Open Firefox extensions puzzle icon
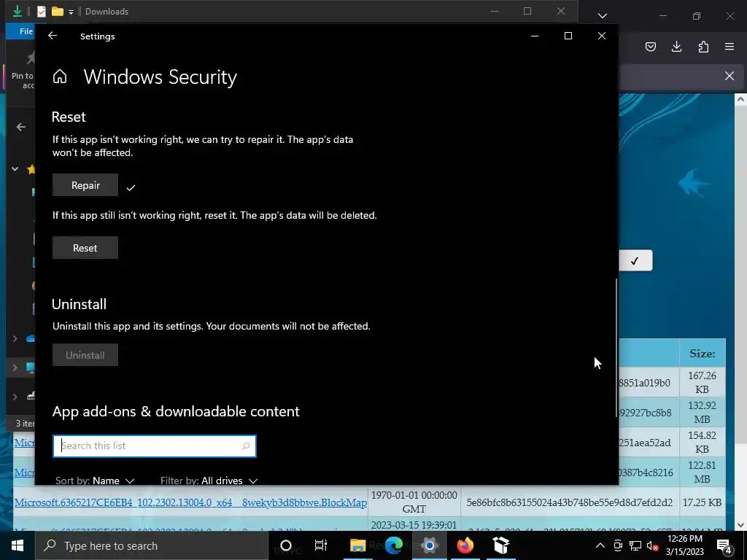 pos(703,47)
